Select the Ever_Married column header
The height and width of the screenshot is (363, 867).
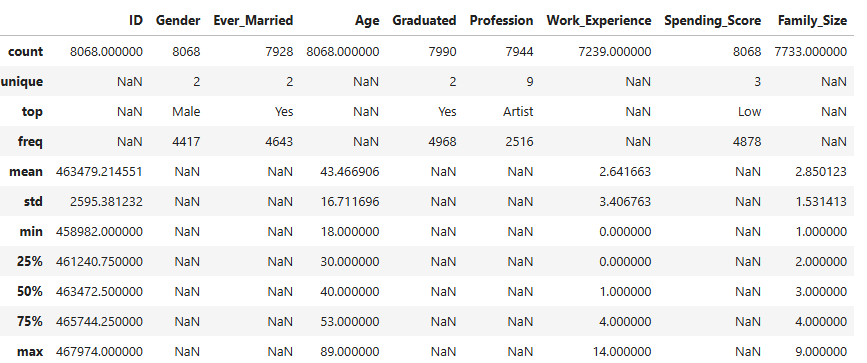click(x=253, y=21)
